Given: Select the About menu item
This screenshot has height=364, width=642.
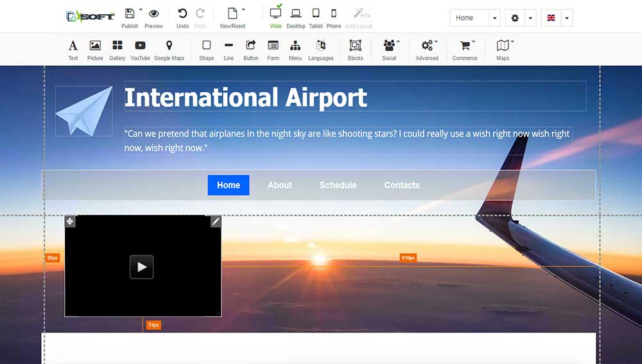Looking at the screenshot, I should click(280, 185).
